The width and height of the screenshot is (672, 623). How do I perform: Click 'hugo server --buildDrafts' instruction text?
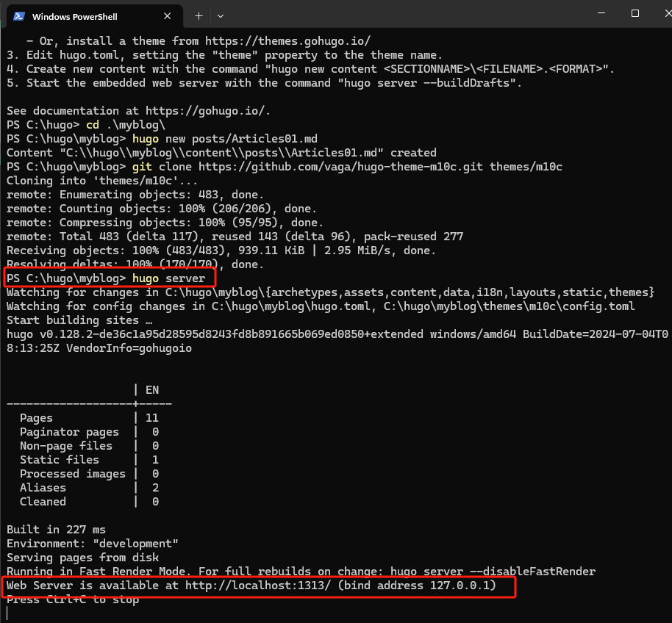(427, 83)
